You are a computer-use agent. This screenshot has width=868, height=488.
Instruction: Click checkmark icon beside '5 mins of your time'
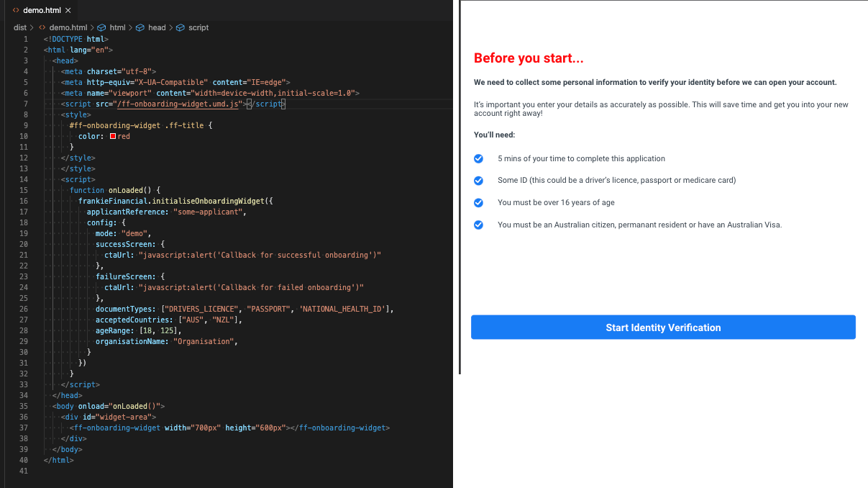(478, 158)
